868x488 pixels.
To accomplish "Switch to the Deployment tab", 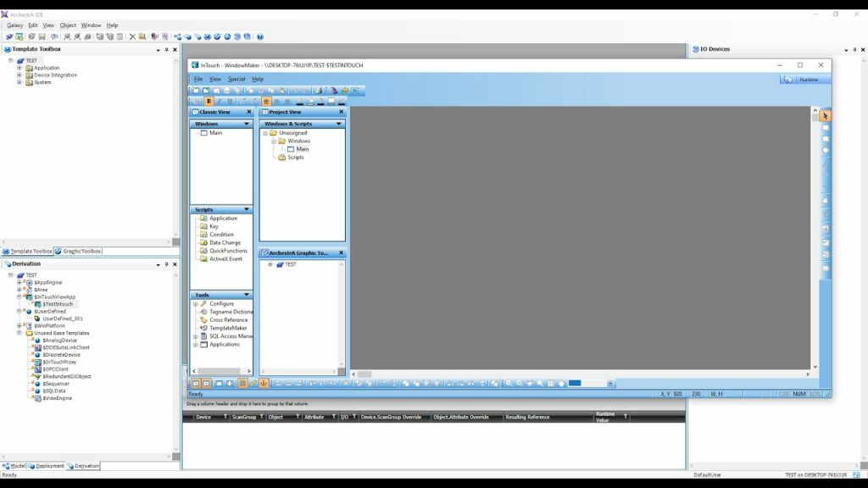I will click(x=48, y=466).
